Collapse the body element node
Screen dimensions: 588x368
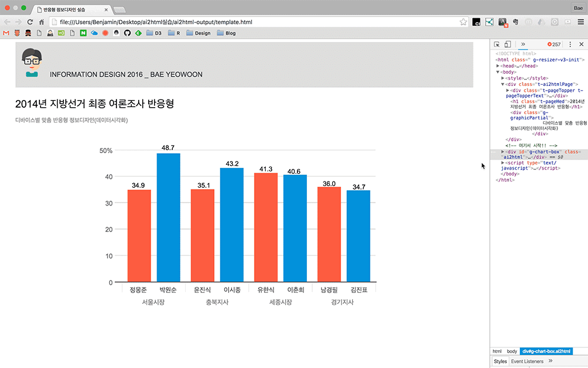498,72
